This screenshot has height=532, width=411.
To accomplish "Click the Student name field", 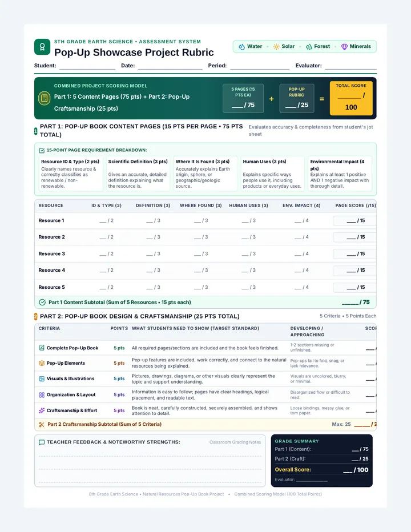I will tap(87, 66).
